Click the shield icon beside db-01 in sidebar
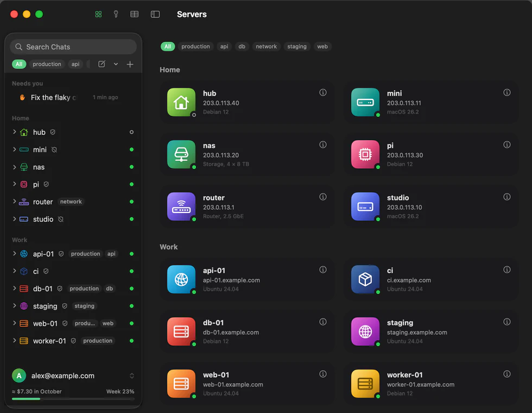The height and width of the screenshot is (413, 532). click(x=60, y=289)
